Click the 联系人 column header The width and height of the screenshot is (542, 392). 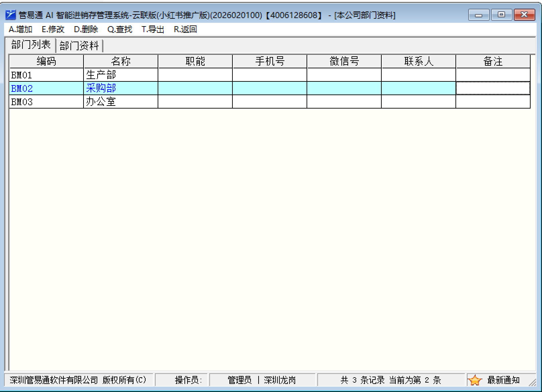[x=419, y=61]
